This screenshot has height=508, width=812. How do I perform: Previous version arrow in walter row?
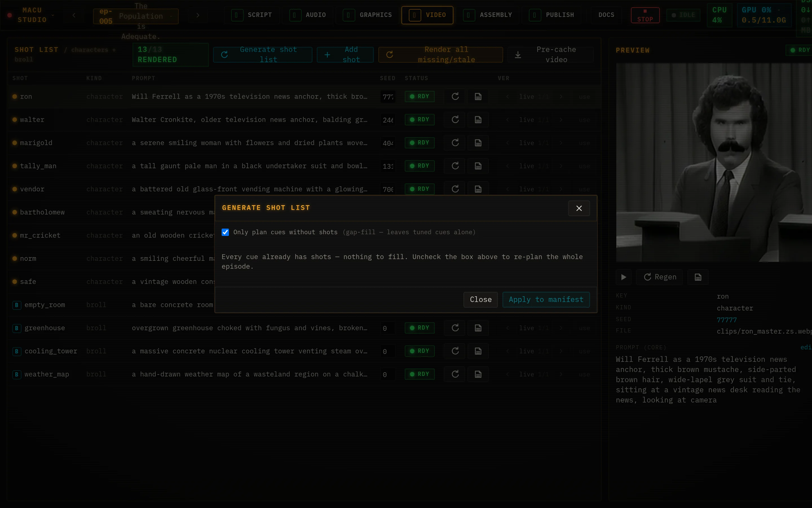(x=508, y=120)
